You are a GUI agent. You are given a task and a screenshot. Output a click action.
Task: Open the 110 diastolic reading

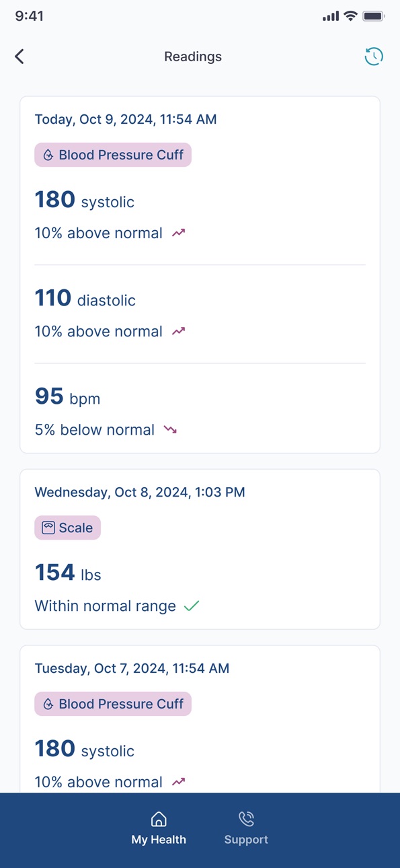tap(200, 314)
